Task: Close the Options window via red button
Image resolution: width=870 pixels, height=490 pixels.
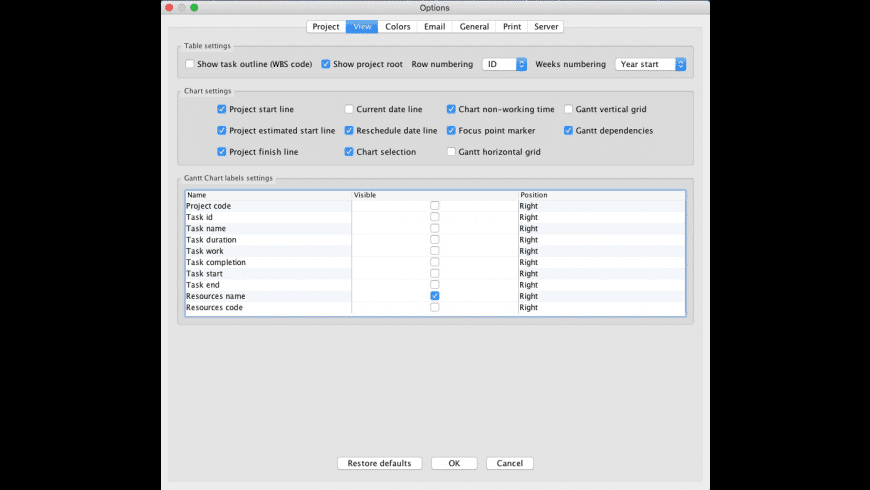Action: pos(169,8)
